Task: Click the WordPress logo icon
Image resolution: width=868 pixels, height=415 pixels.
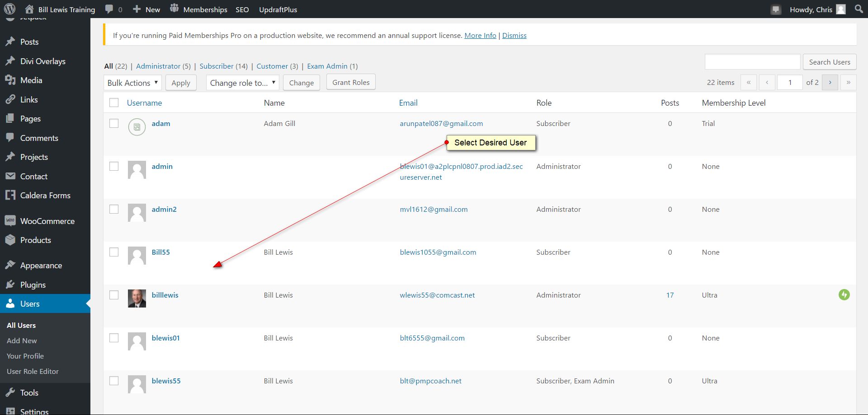Action: (9, 9)
